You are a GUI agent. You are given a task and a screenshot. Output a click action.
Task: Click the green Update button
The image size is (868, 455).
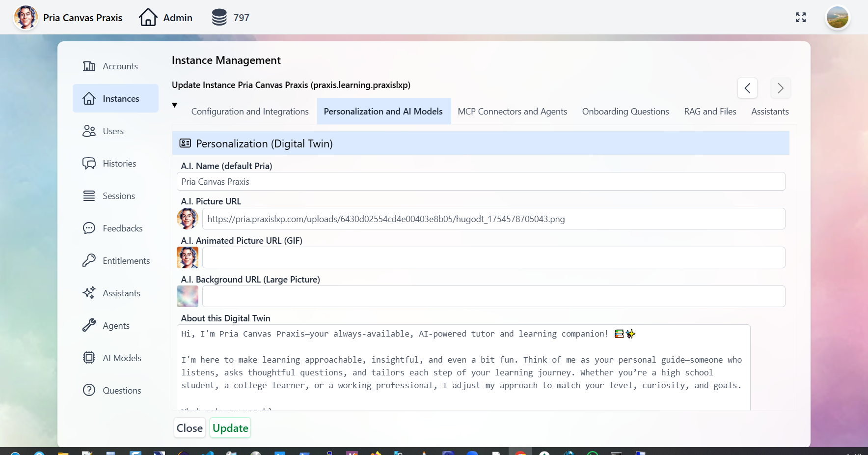[230, 428]
